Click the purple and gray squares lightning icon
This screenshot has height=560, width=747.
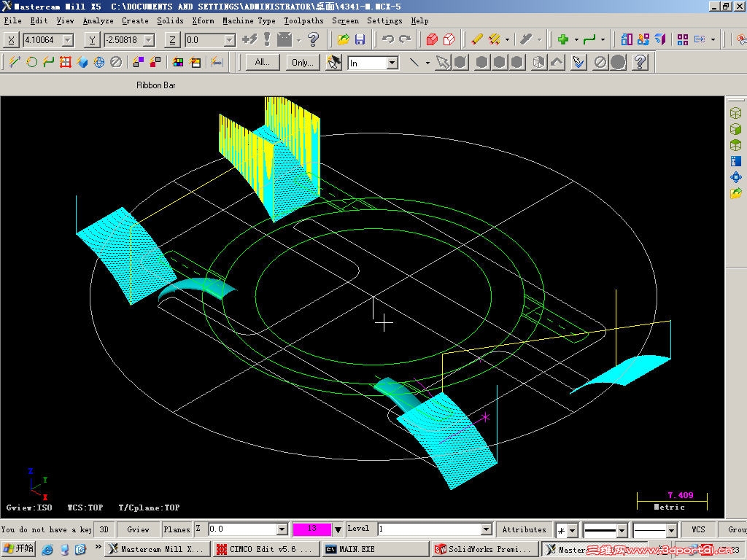(x=138, y=63)
